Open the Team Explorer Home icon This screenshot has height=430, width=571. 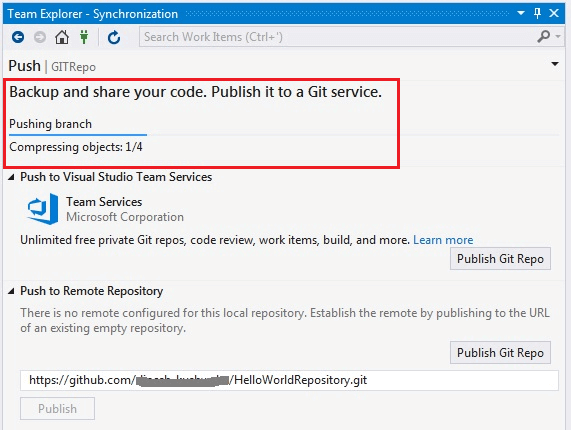[62, 37]
